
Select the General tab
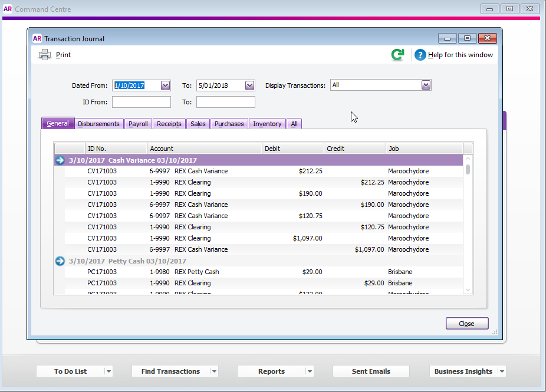[x=58, y=123]
